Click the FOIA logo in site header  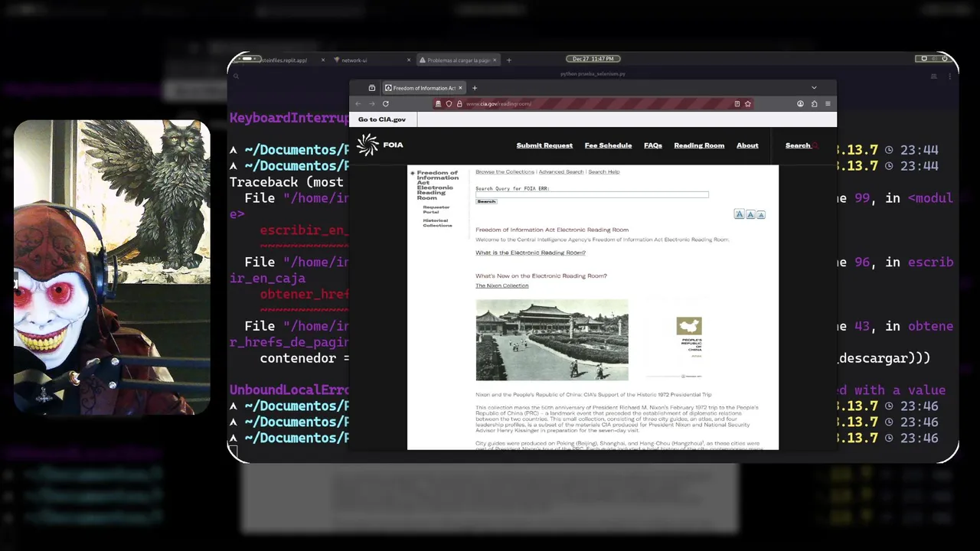click(x=380, y=145)
